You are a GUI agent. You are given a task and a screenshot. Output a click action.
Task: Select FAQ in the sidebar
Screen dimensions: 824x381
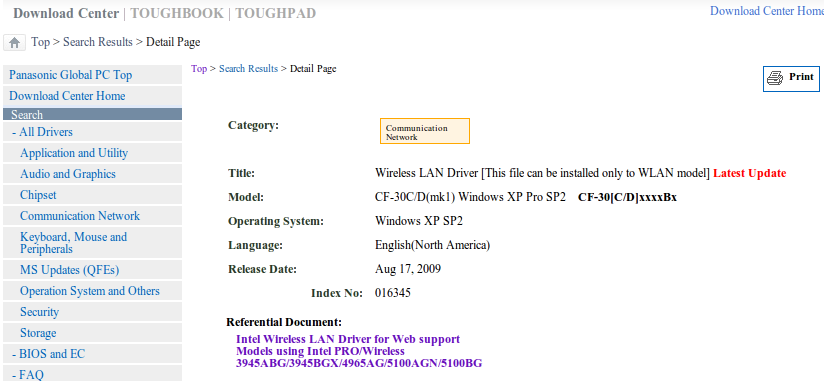(92, 373)
